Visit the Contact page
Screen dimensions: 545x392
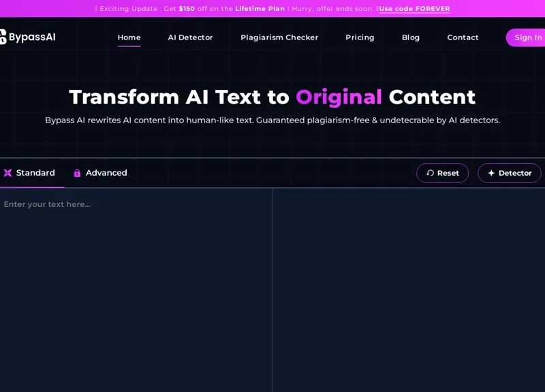(x=463, y=37)
